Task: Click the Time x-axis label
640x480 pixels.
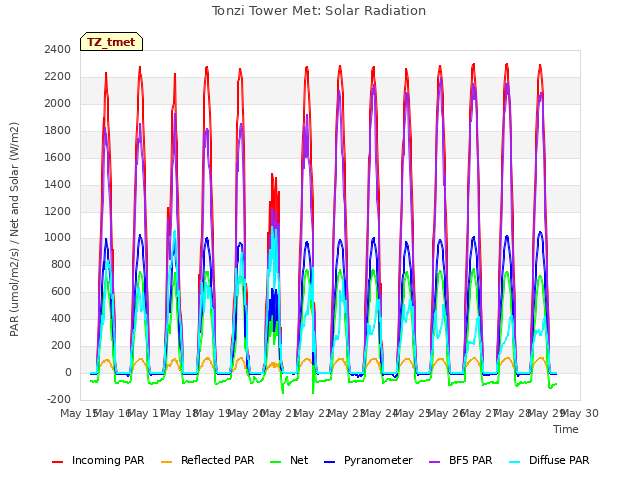Action: click(x=566, y=429)
